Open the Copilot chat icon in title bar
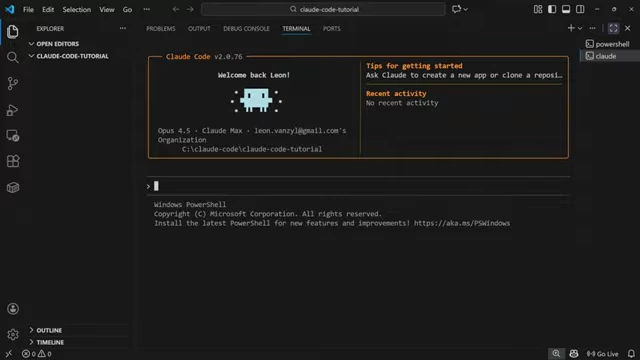Screen dimensions: 640x360 (x=456, y=9)
